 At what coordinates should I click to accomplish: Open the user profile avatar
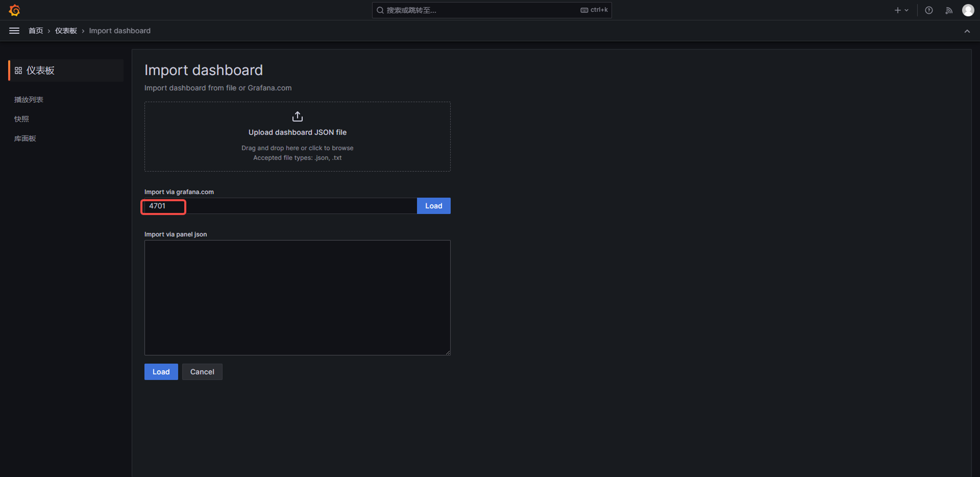click(x=968, y=10)
